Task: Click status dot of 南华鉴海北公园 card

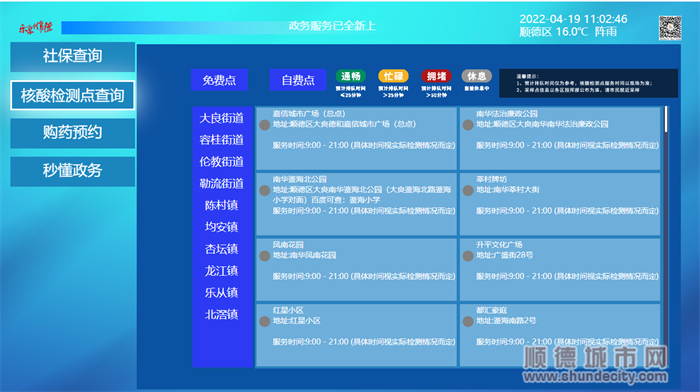Action: [265, 191]
